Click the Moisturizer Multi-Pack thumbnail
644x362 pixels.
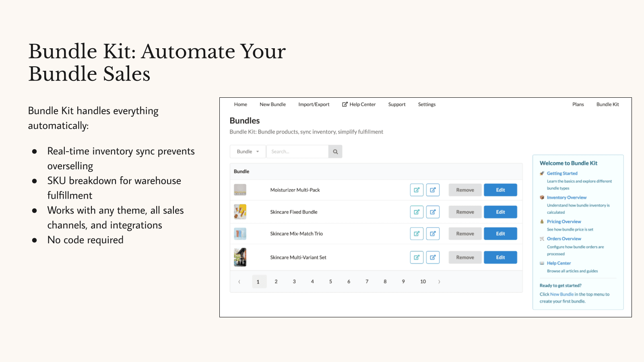tap(240, 190)
